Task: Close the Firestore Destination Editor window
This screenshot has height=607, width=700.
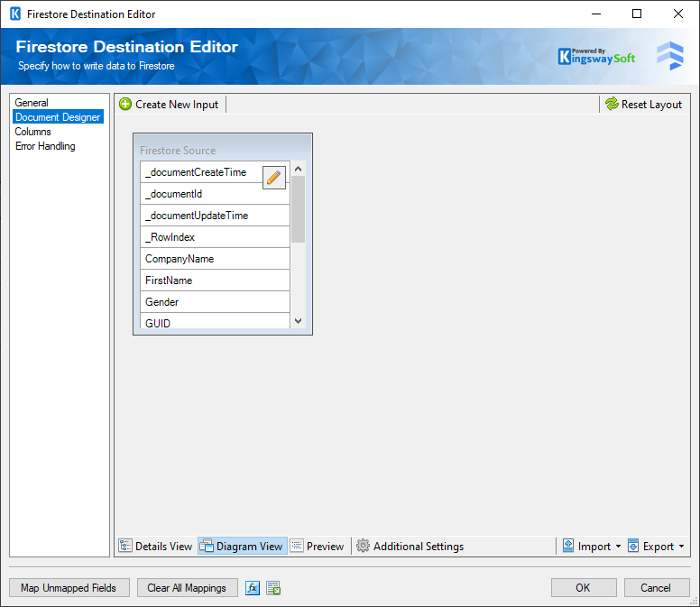Action: click(678, 14)
